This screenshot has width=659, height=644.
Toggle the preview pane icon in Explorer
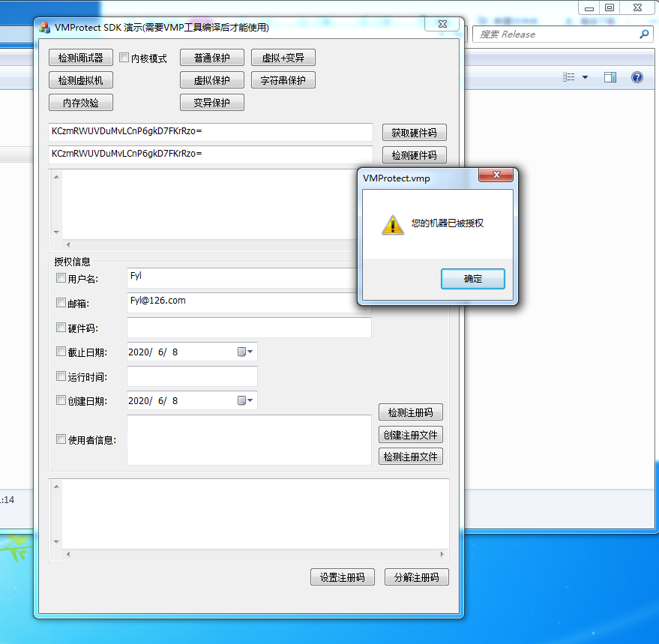[x=610, y=77]
